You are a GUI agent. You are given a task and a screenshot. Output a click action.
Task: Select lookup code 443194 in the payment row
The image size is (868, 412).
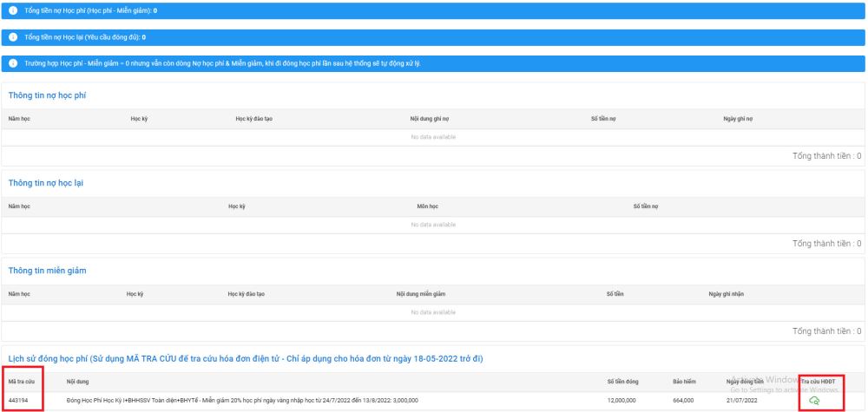[x=18, y=400]
